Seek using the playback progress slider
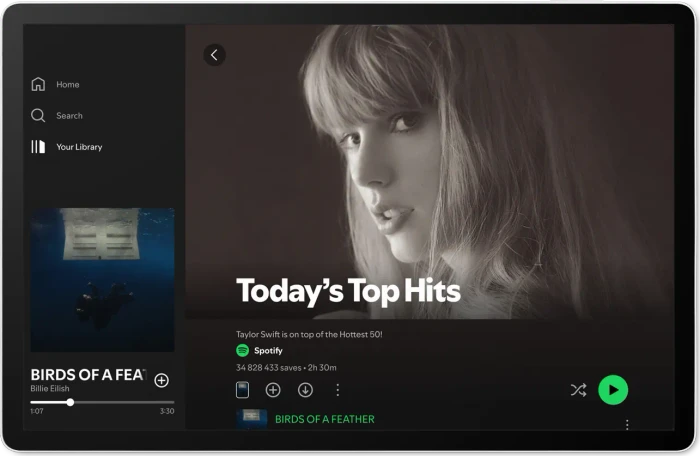The height and width of the screenshot is (456, 700). point(102,402)
